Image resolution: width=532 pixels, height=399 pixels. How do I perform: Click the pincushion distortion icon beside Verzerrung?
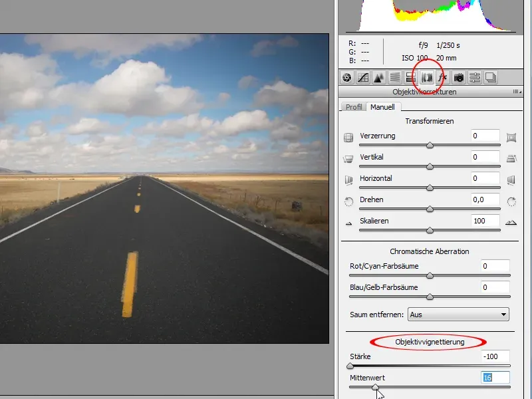coord(511,138)
